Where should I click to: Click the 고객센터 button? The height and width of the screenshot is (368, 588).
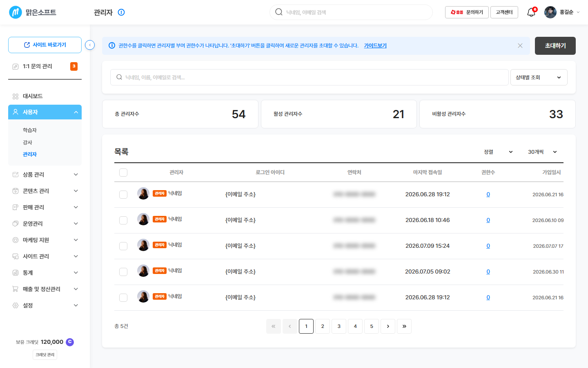point(504,12)
